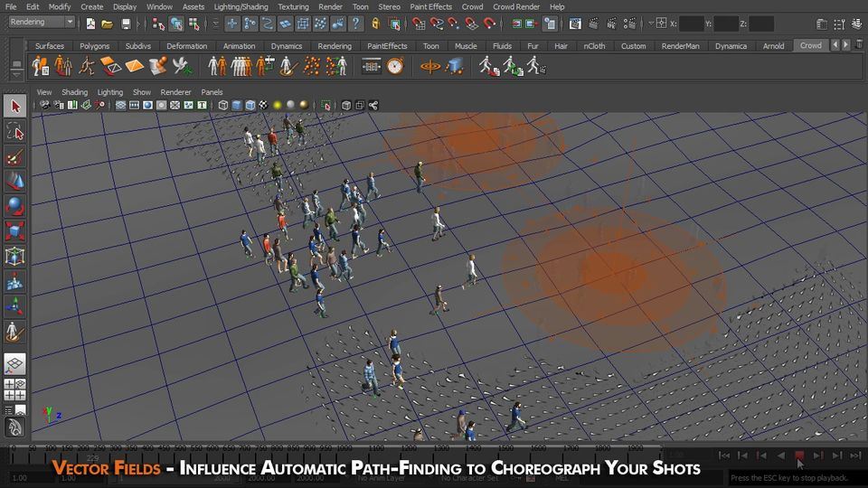Click frame 1000 on the time slider

(344, 447)
